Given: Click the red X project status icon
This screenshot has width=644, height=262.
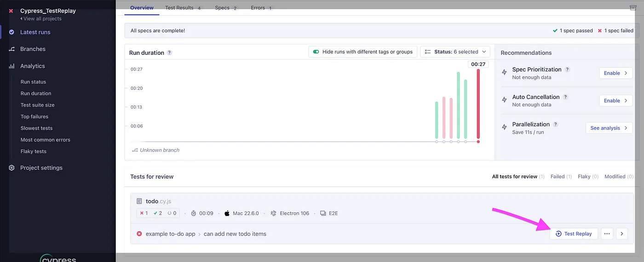Looking at the screenshot, I should [11, 11].
